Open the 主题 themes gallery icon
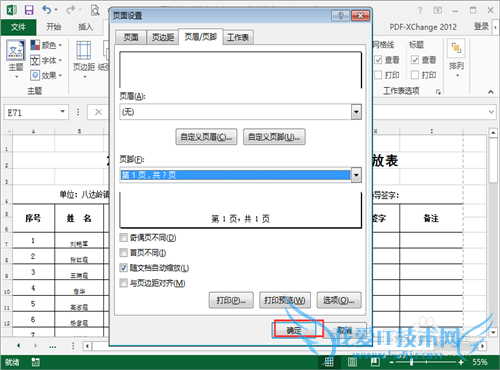The height and width of the screenshot is (370, 500). coord(16,50)
